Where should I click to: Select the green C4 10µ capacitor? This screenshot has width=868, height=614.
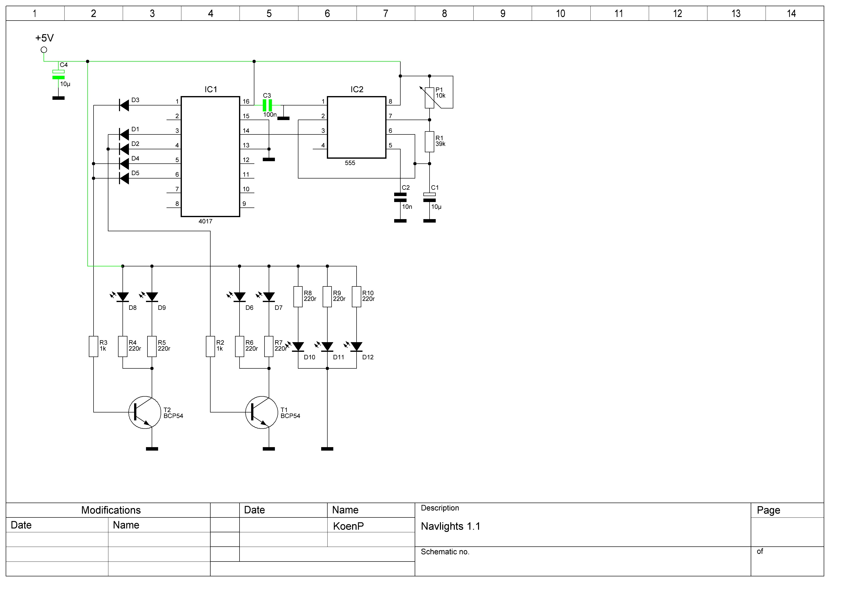point(58,75)
